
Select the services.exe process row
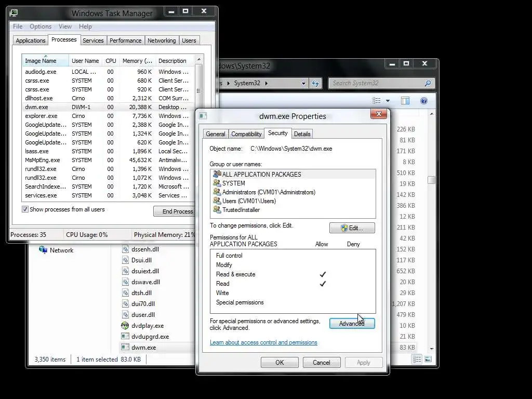tap(108, 195)
